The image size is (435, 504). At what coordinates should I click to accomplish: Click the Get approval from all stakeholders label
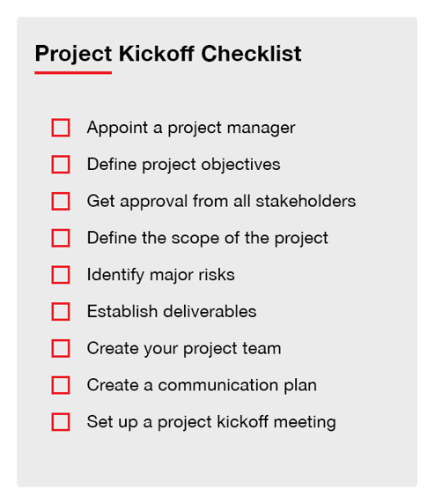point(221,202)
